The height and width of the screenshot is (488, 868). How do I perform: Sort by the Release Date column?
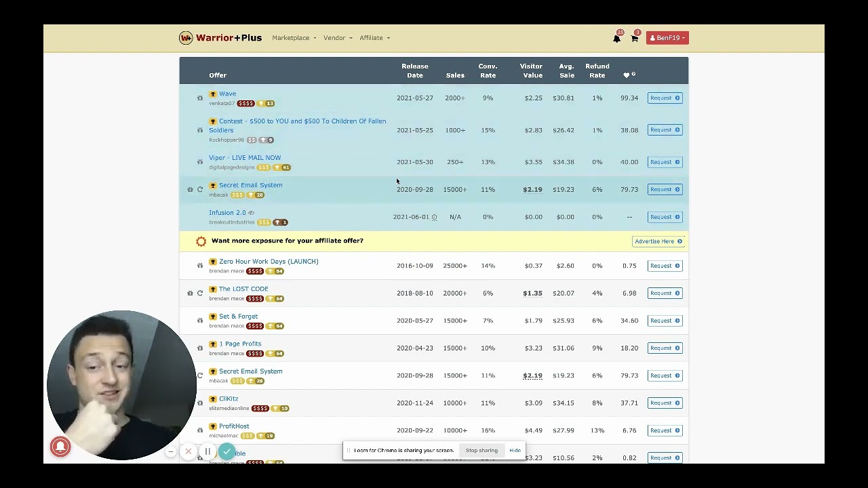pyautogui.click(x=414, y=70)
